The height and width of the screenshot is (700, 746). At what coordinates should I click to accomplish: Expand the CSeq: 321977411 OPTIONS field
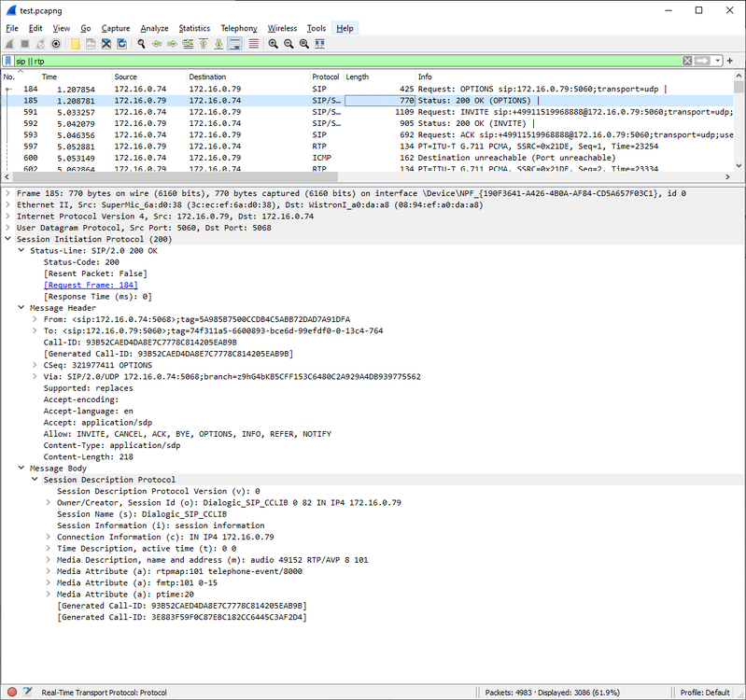click(35, 365)
